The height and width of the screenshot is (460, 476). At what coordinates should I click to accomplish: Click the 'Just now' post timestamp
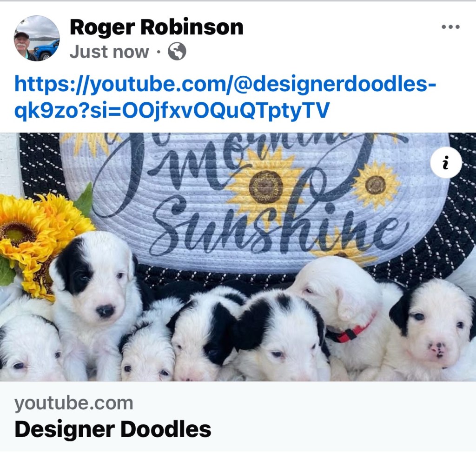[x=109, y=52]
